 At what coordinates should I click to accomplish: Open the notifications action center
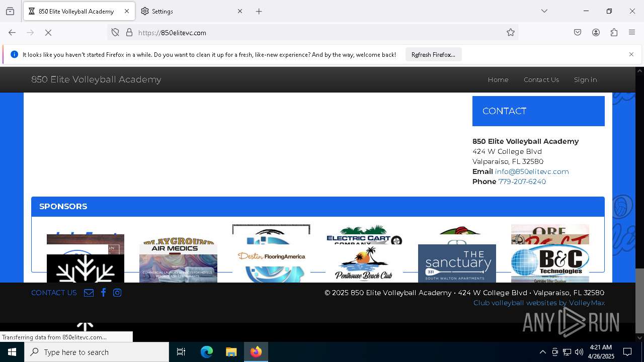pos(627,352)
